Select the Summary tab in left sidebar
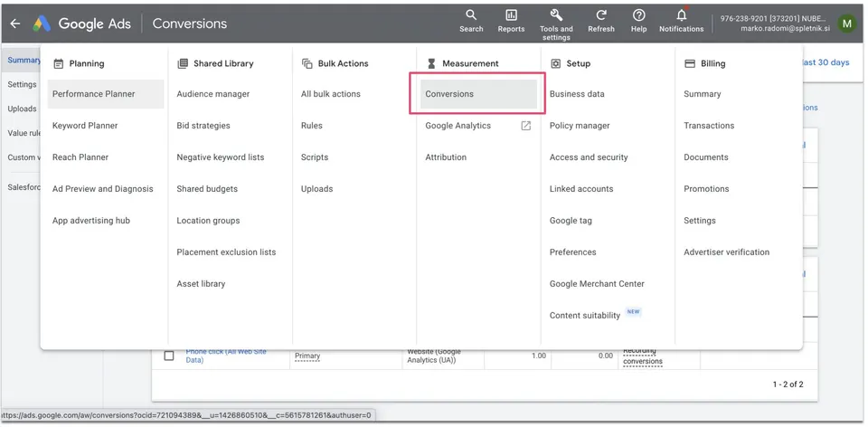 (x=22, y=60)
